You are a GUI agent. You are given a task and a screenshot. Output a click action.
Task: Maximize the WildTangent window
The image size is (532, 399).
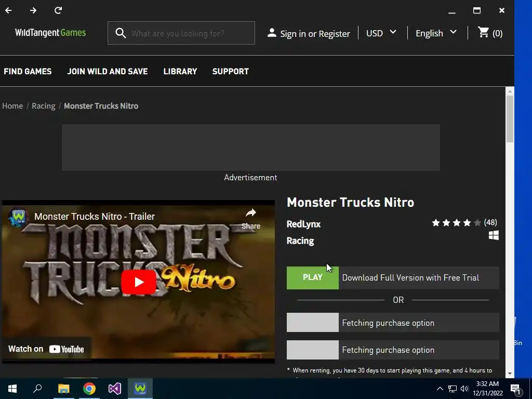click(477, 10)
